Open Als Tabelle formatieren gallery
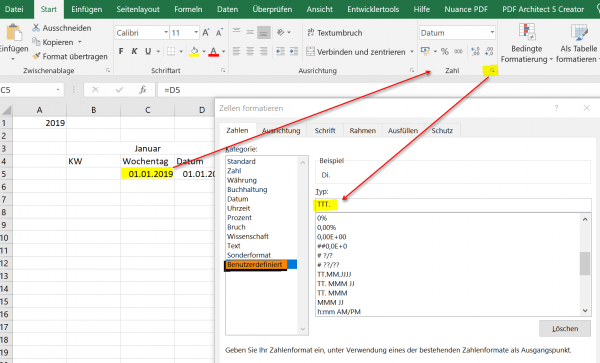Screen dimensions: 600x363 (578, 43)
